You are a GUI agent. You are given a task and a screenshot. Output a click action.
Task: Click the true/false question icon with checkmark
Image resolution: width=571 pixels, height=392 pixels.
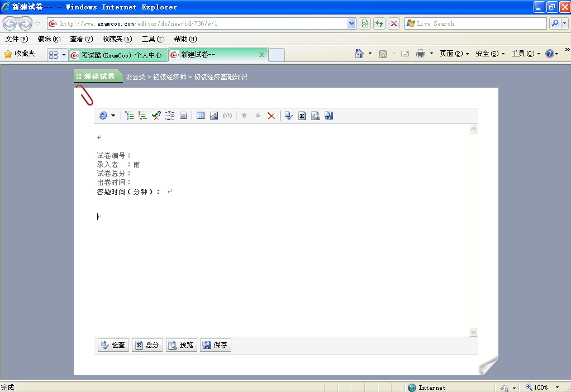coord(156,116)
